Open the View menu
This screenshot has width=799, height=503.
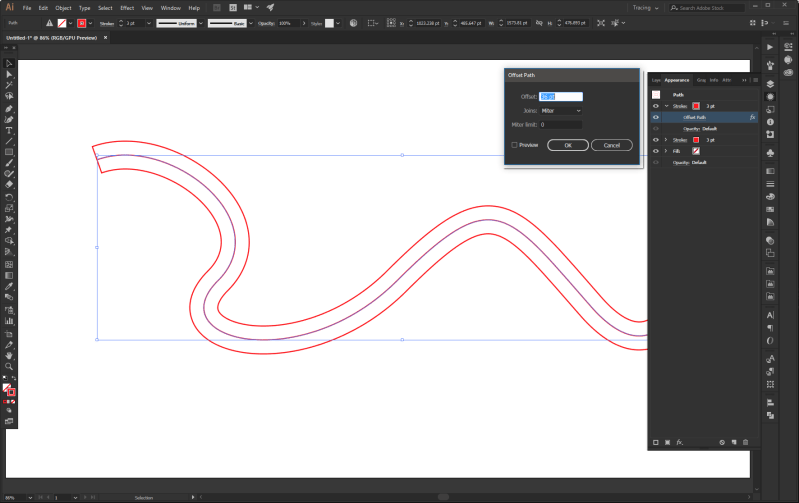pos(147,8)
